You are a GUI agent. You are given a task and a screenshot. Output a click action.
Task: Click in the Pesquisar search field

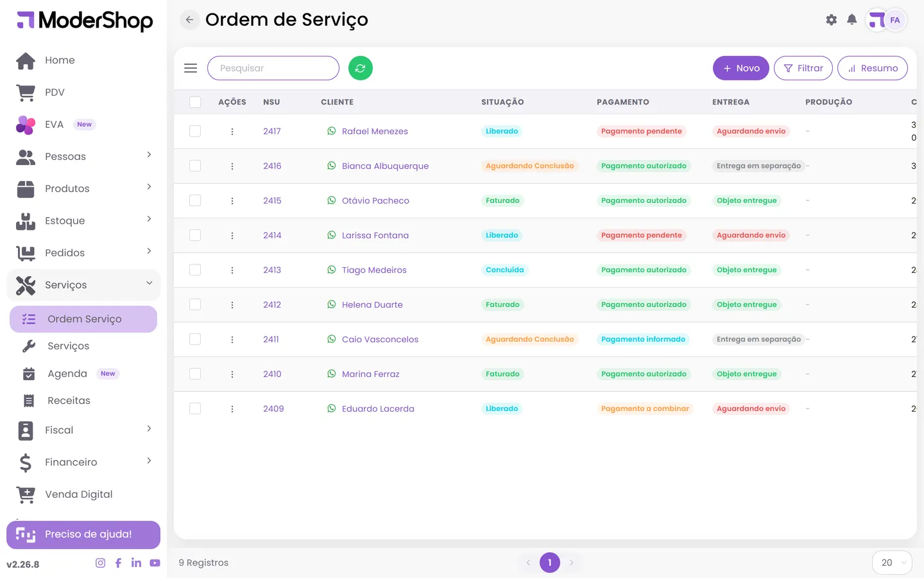273,68
